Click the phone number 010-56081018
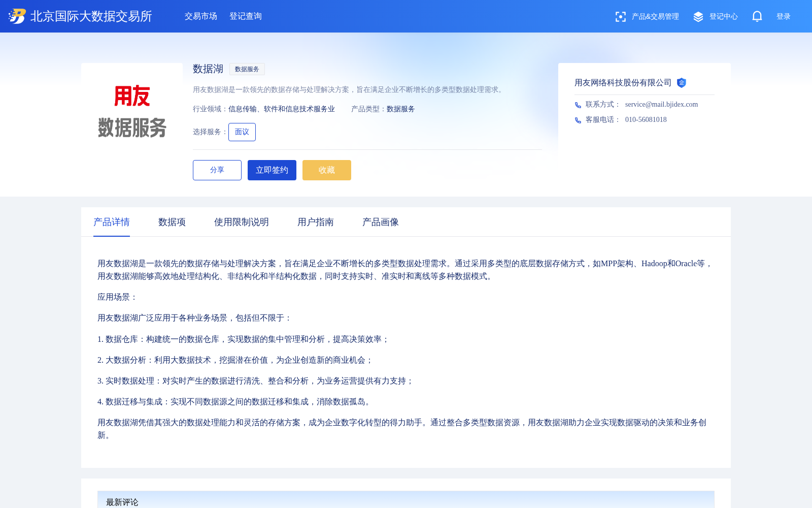This screenshot has width=812, height=508. (x=646, y=120)
